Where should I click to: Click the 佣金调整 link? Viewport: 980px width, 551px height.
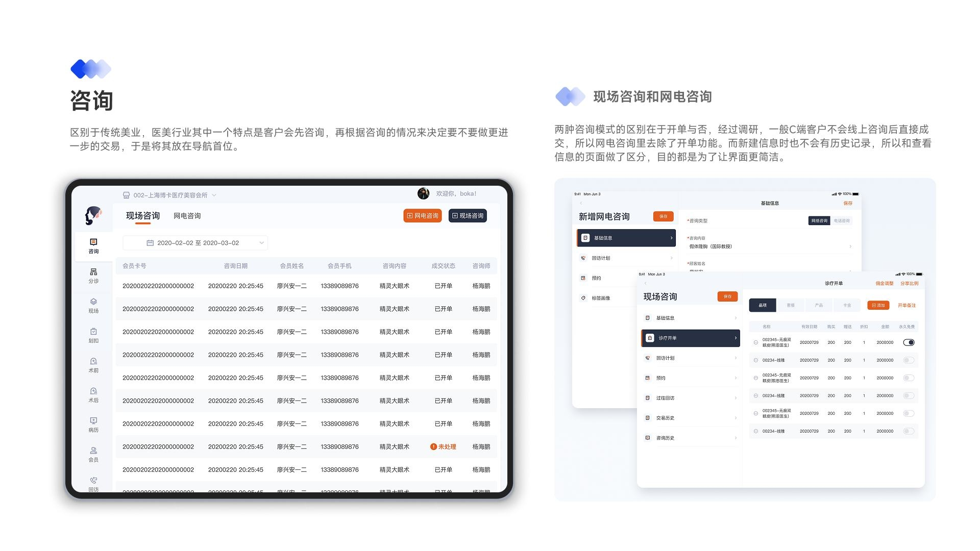(x=885, y=283)
